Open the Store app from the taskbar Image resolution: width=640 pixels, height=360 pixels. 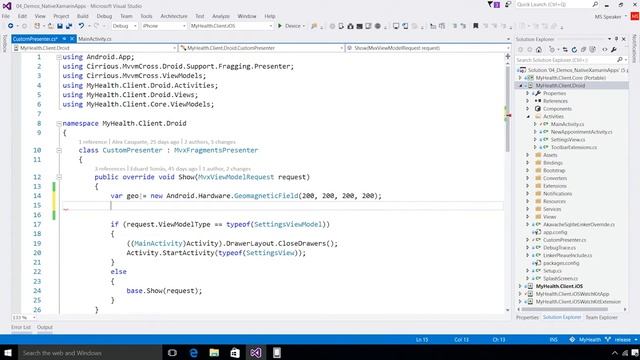click(235, 353)
